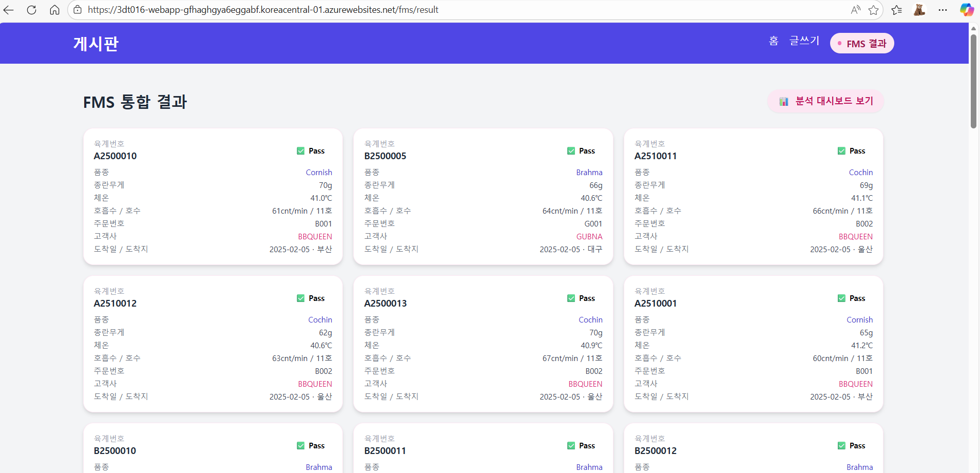
Task: Click the FMS 통합 결과 heading
Action: click(x=135, y=102)
